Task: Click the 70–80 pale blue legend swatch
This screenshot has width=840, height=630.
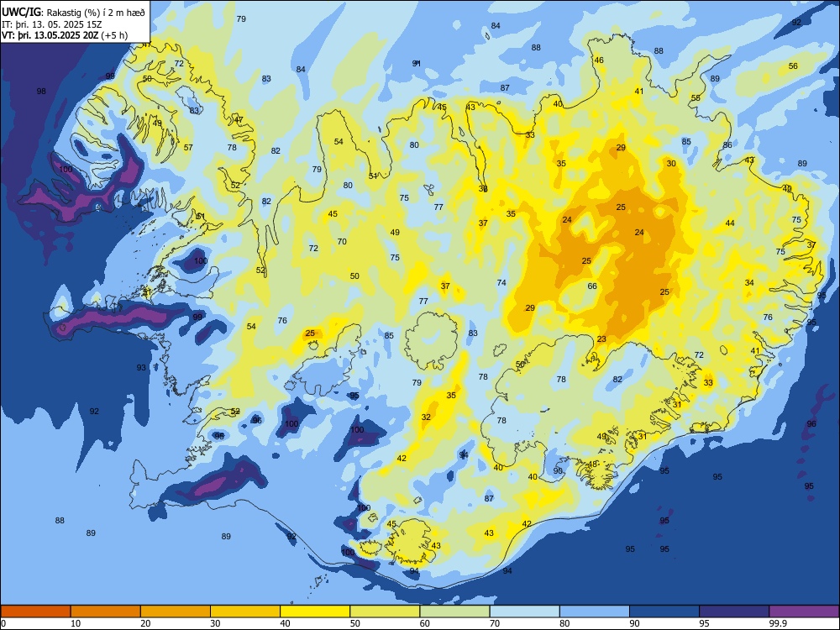Action: coord(524,612)
